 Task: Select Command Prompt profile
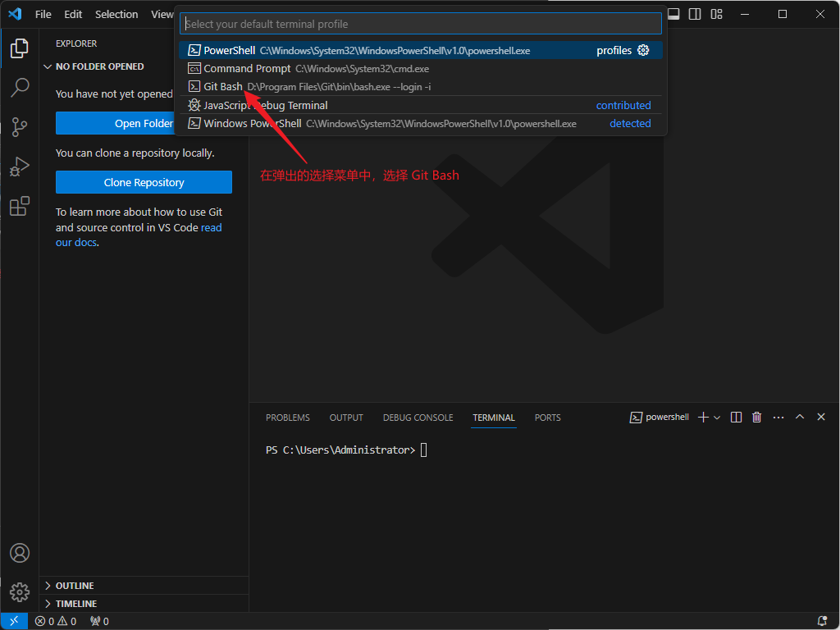(x=421, y=69)
